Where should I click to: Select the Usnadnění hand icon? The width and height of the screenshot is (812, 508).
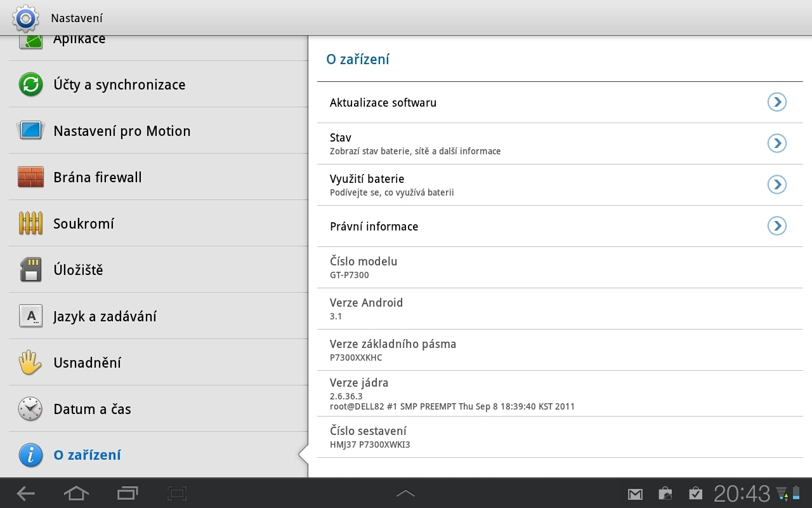30,362
